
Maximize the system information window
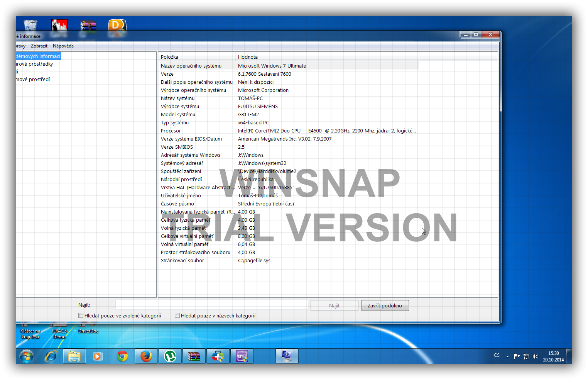(476, 34)
